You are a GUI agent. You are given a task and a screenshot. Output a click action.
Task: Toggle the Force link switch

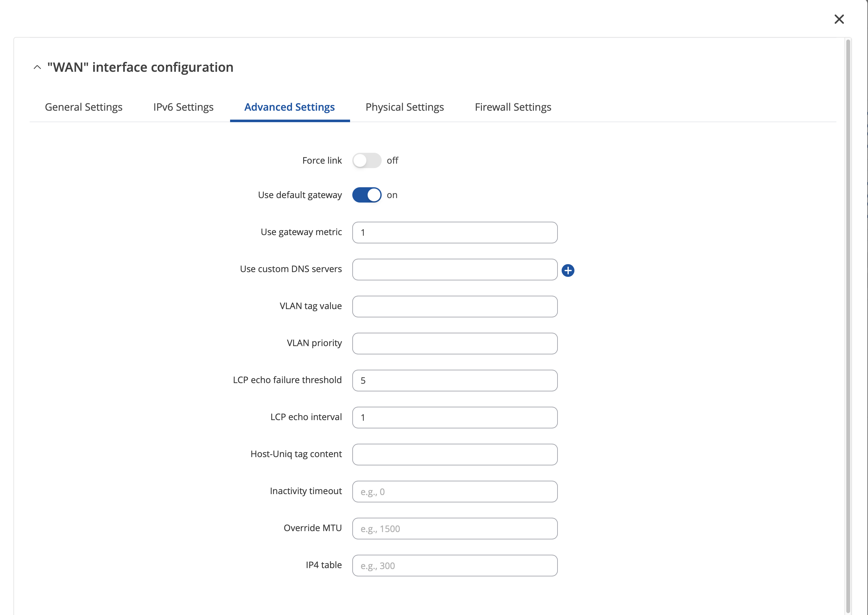tap(367, 160)
